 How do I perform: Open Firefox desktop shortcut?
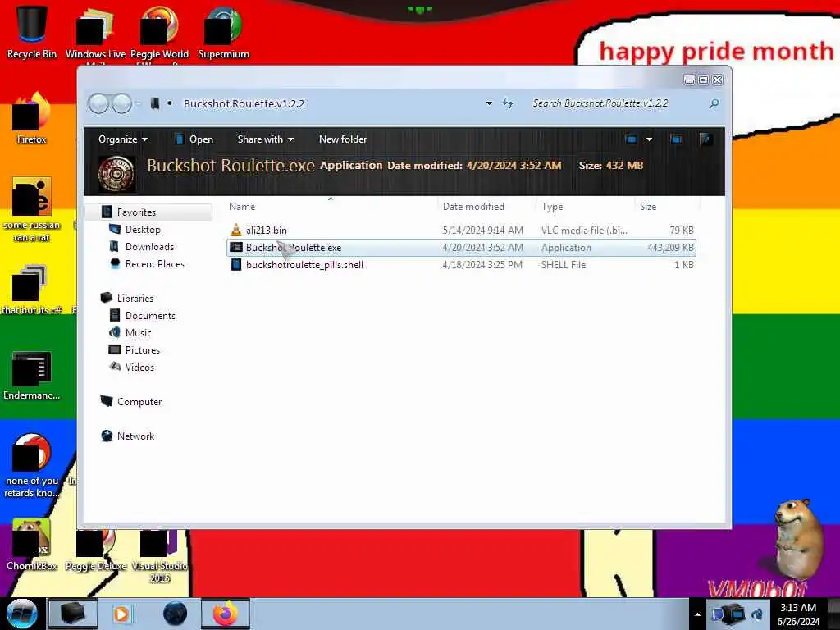(x=31, y=118)
